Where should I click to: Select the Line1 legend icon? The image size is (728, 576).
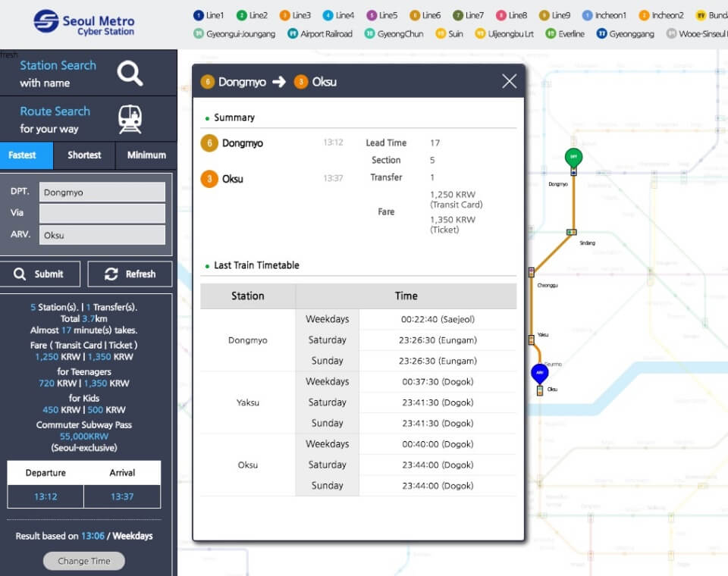pyautogui.click(x=199, y=15)
